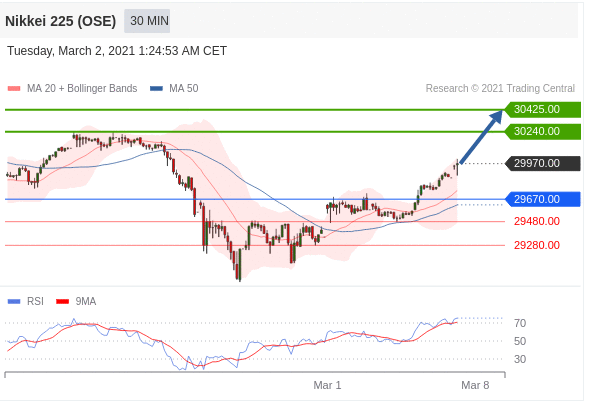593x409 pixels.
Task: Click the 29670.00 blue pivot label
Action: (x=543, y=199)
